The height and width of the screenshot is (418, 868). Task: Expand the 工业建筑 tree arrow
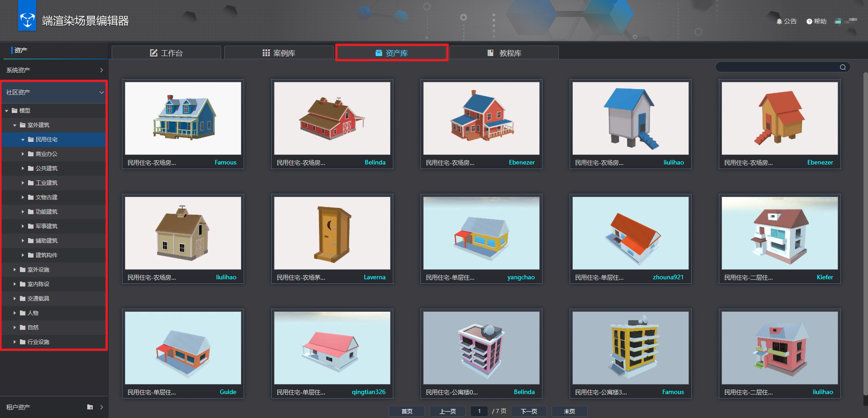click(23, 183)
